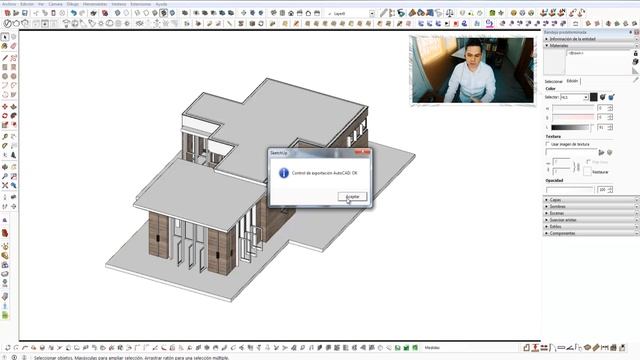Increase the H hue value stepper
This screenshot has height=360, width=640.
click(x=610, y=107)
